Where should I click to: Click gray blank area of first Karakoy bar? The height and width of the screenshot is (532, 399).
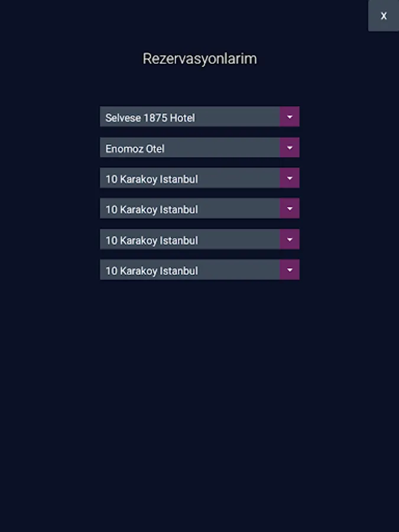coord(239,178)
